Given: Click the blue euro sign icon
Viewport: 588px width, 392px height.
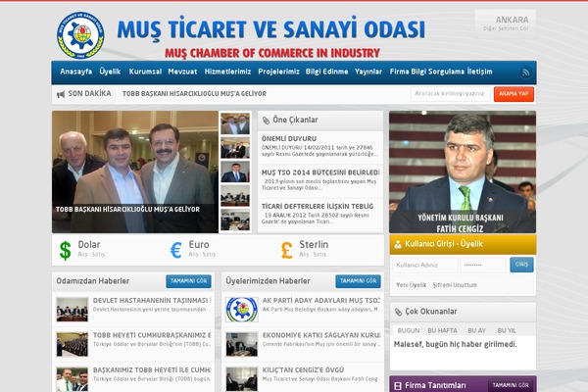Looking at the screenshot, I should click(175, 250).
